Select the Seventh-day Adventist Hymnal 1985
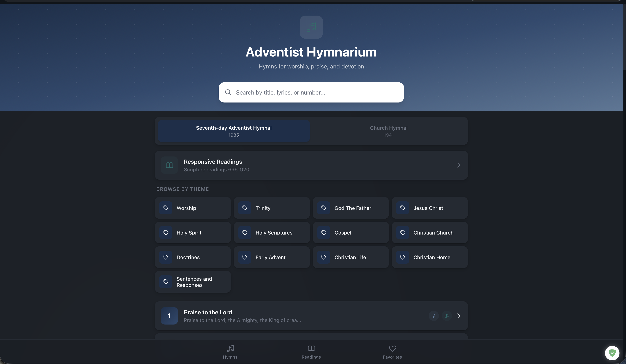 233,131
